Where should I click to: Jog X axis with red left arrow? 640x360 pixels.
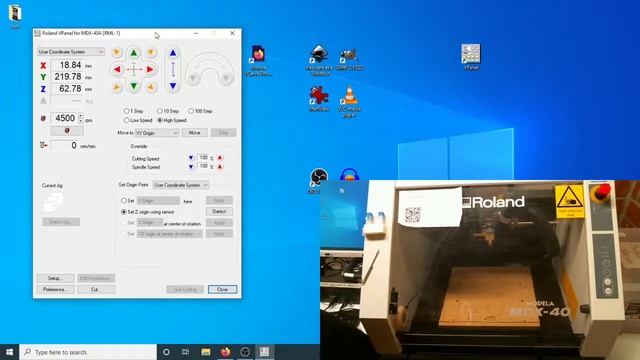coord(117,69)
